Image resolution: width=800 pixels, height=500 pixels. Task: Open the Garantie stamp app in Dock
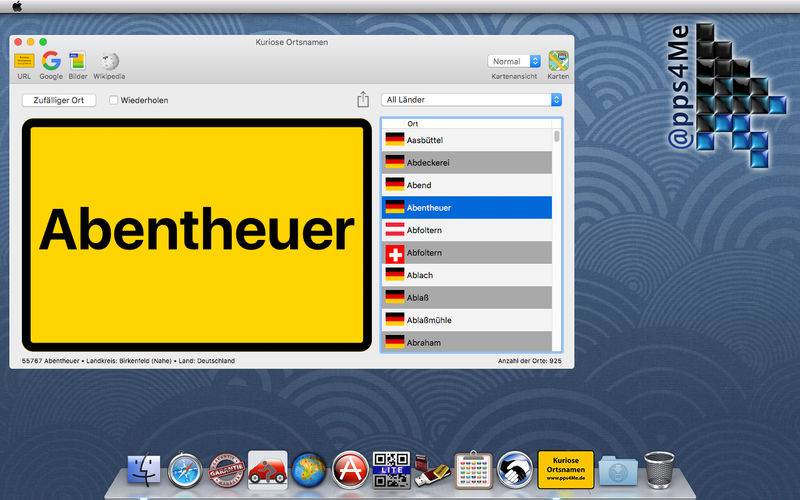(226, 470)
